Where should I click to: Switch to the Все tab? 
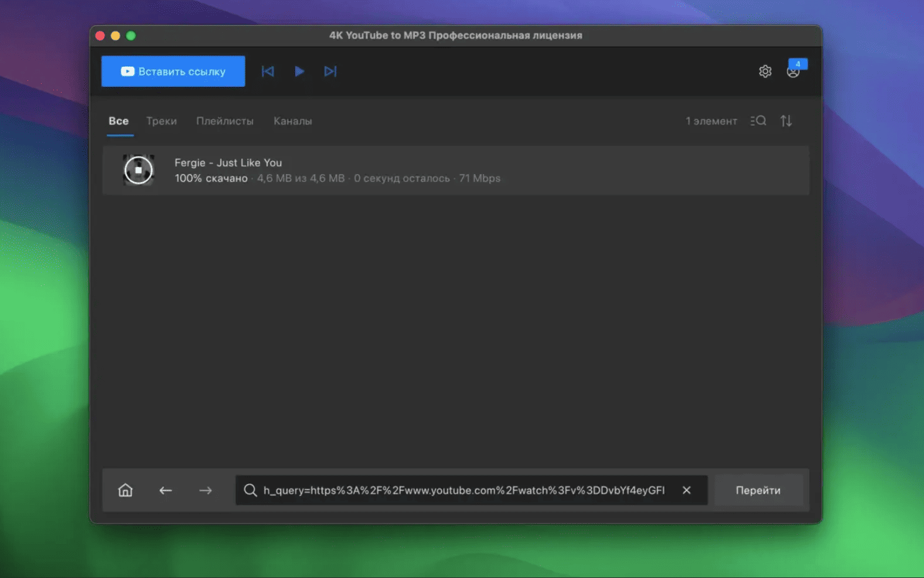pos(118,121)
